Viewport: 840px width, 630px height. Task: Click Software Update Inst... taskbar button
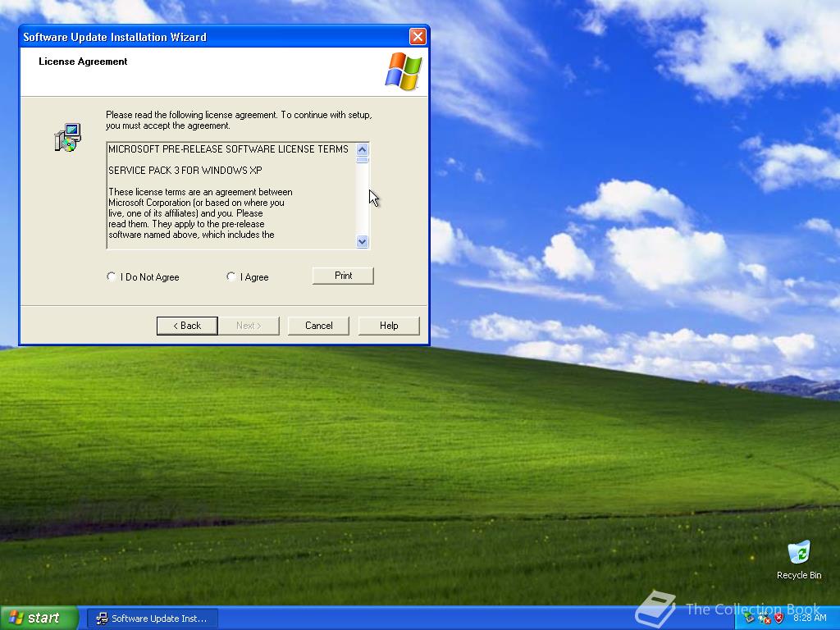153,619
